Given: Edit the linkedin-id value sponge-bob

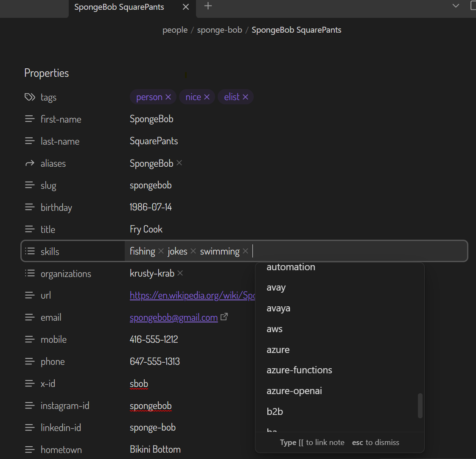Looking at the screenshot, I should tap(153, 428).
